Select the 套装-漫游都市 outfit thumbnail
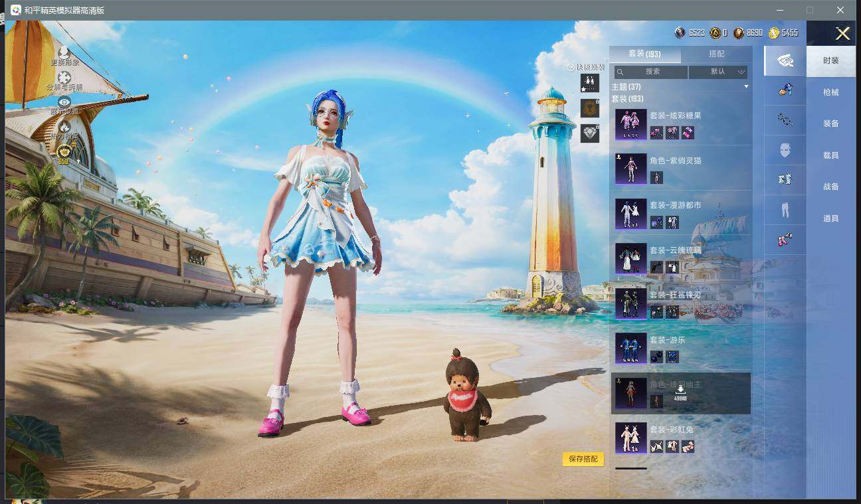The width and height of the screenshot is (861, 504). pyautogui.click(x=630, y=214)
